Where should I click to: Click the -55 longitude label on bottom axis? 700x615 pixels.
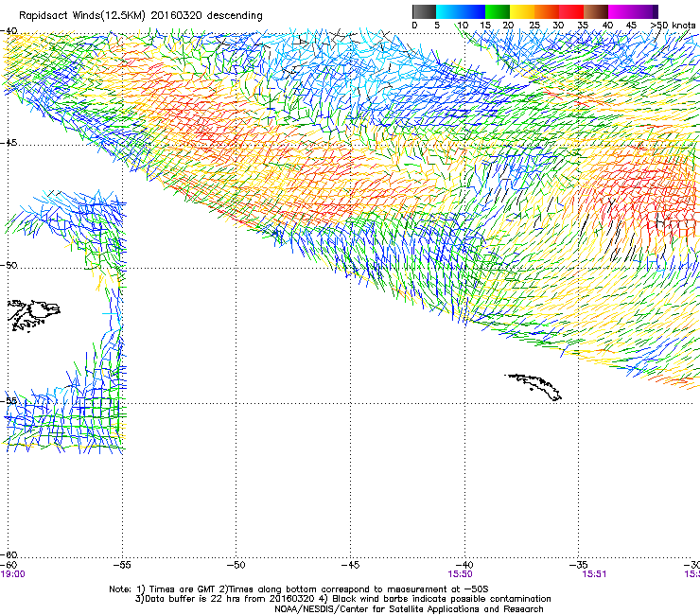pos(122,565)
